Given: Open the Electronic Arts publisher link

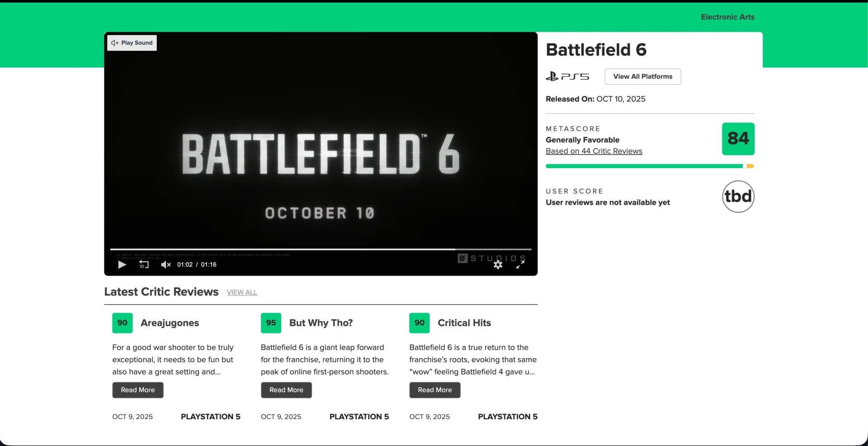Looking at the screenshot, I should pyautogui.click(x=727, y=17).
